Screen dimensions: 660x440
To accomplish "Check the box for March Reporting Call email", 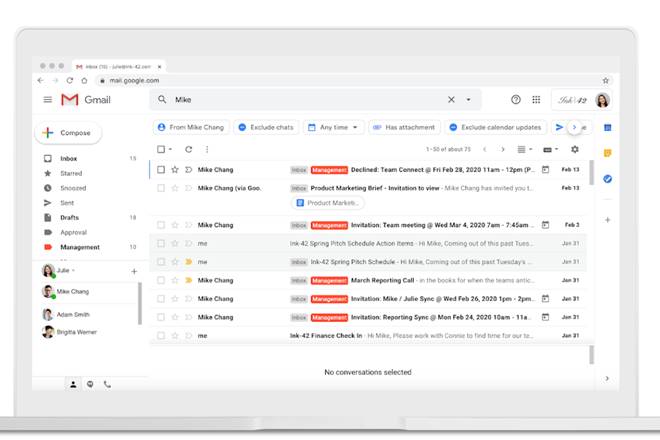I will (161, 280).
